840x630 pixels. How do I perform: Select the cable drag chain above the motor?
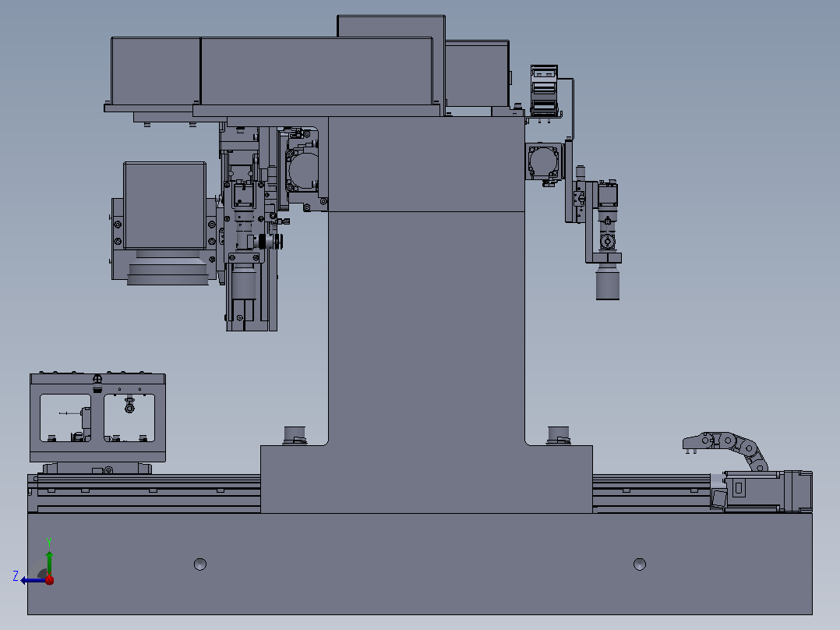tap(725, 451)
